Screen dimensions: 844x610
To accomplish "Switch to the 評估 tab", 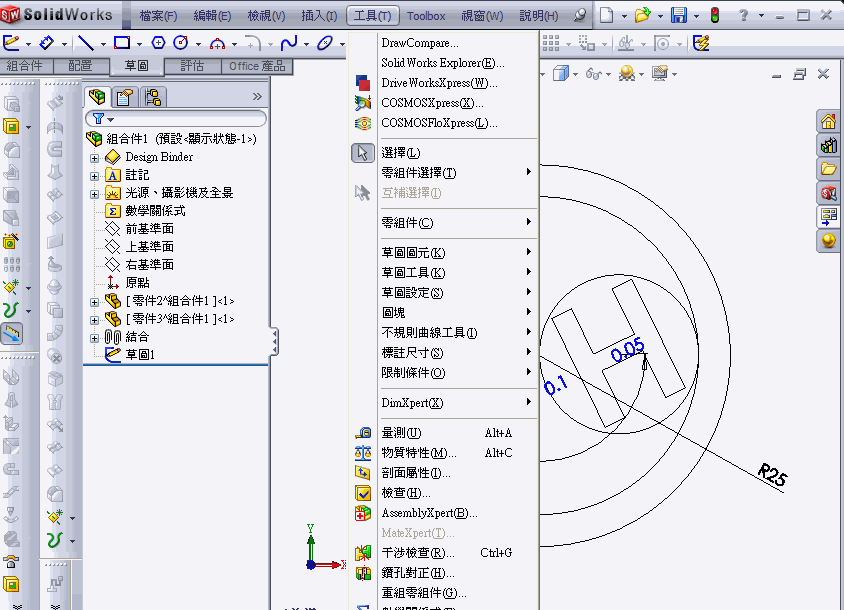I will 192,66.
